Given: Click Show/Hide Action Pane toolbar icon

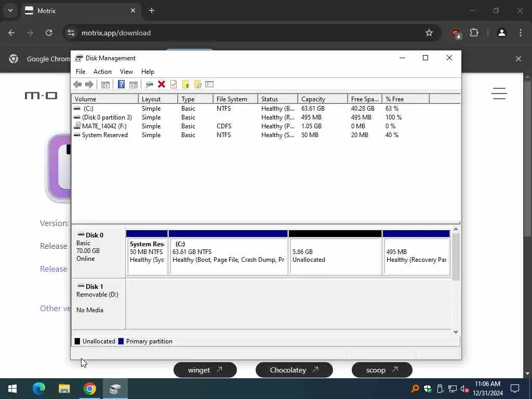Looking at the screenshot, I should tap(134, 85).
